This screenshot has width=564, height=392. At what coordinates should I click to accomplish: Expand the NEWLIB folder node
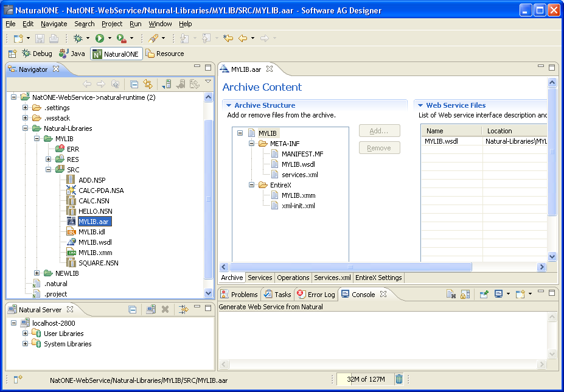[37, 273]
